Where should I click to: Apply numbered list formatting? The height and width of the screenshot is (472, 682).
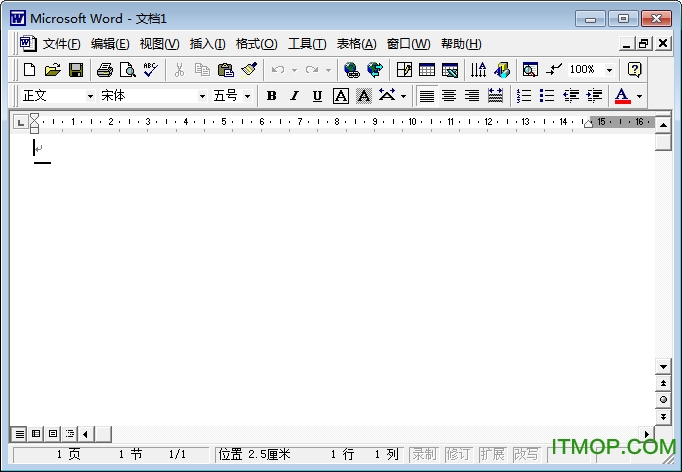point(524,96)
